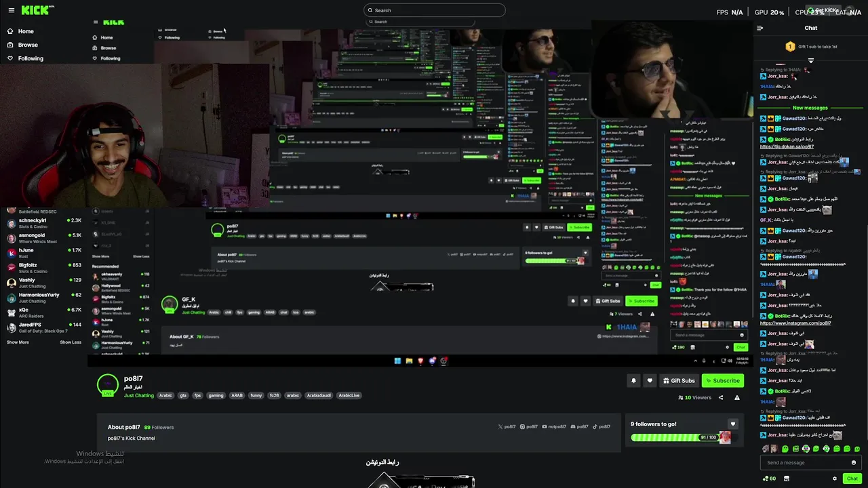
Task: Open po8l7's TikTok link in About
Action: click(x=602, y=426)
